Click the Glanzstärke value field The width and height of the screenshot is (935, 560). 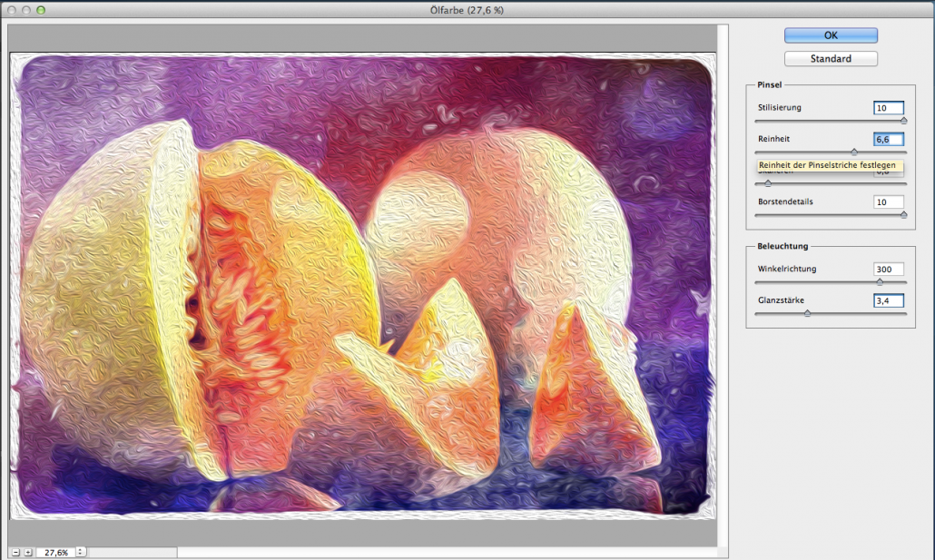click(x=888, y=300)
